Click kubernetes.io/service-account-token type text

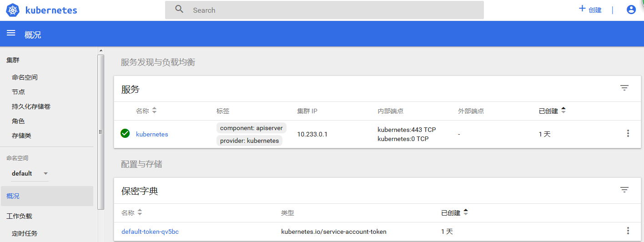point(334,232)
